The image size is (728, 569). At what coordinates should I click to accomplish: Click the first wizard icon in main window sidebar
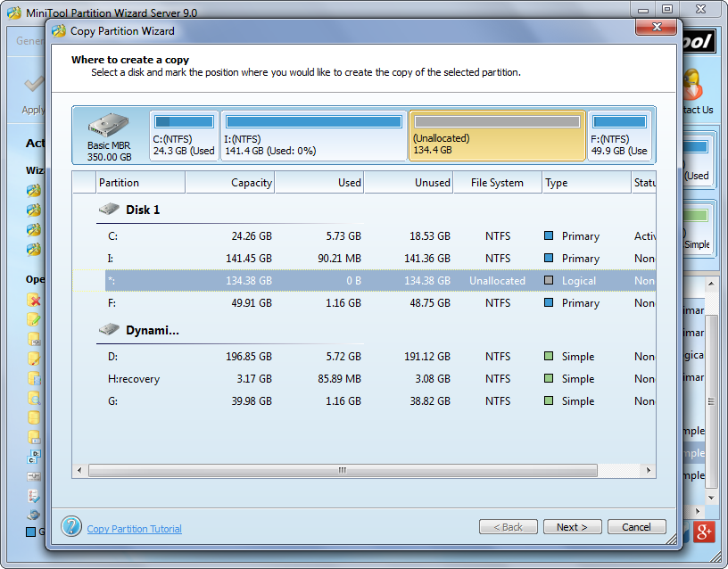34,190
